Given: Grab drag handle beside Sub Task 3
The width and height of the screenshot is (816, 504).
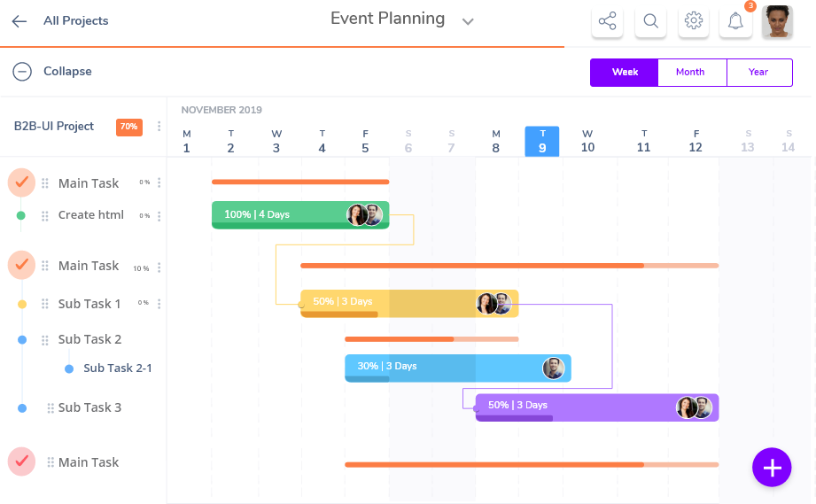Looking at the screenshot, I should pos(51,407).
